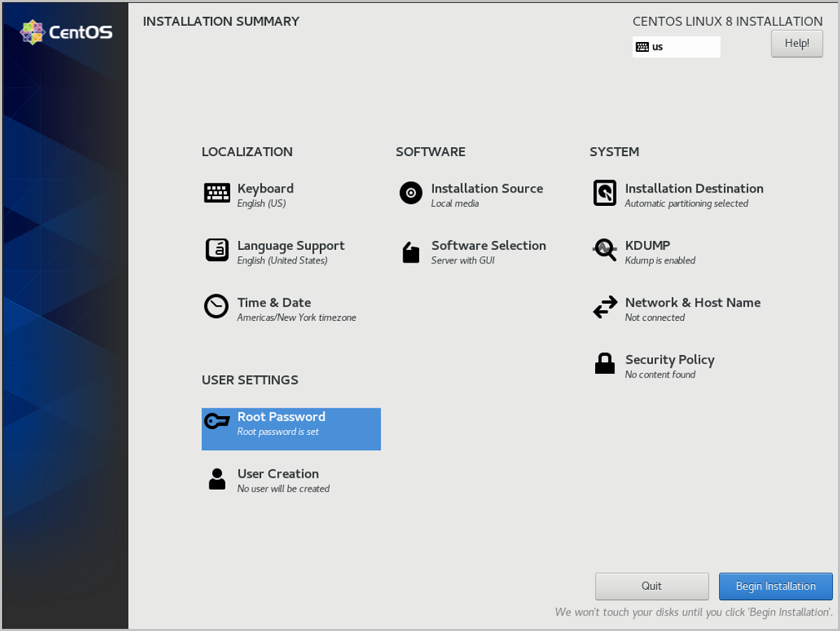Viewport: 840px width, 631px height.
Task: Click the disc icon for Installation Source
Action: tap(411, 193)
